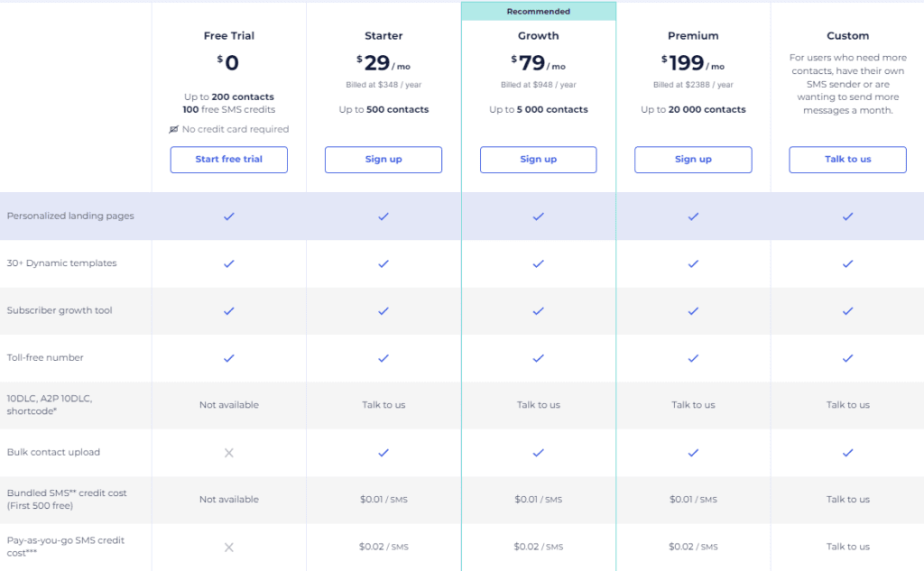Click Premium checkmark for Subscriber growth tool
Image resolution: width=924 pixels, height=571 pixels.
(x=693, y=310)
